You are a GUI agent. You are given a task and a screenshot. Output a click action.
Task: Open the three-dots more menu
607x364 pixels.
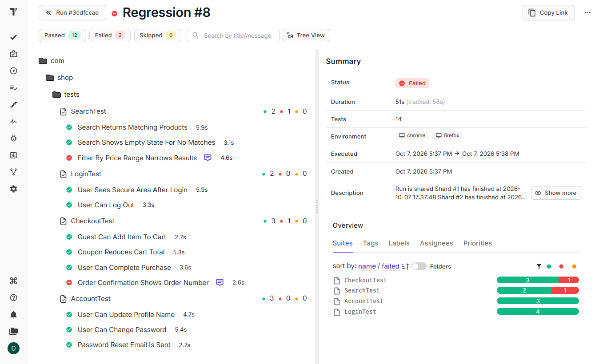(587, 13)
